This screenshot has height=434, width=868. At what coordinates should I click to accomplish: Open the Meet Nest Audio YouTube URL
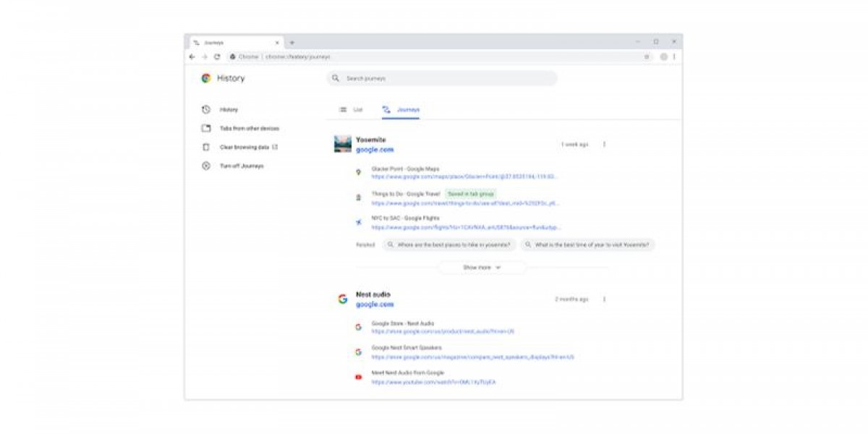(434, 381)
